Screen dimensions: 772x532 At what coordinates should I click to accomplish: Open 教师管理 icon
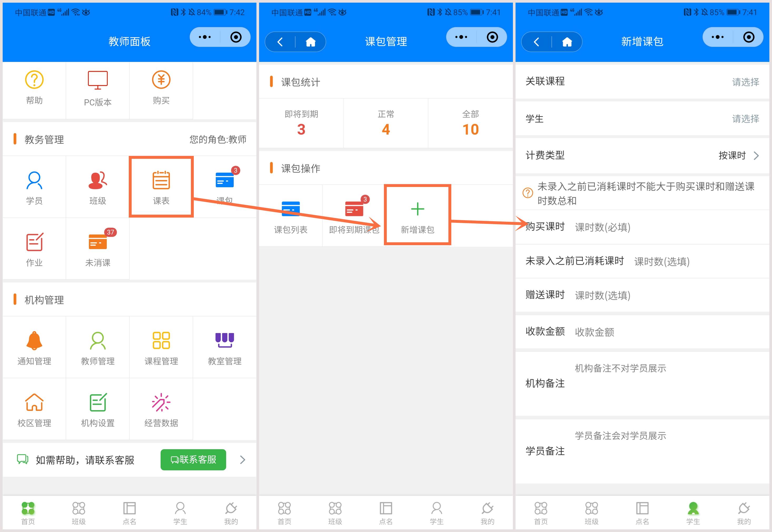pos(98,341)
